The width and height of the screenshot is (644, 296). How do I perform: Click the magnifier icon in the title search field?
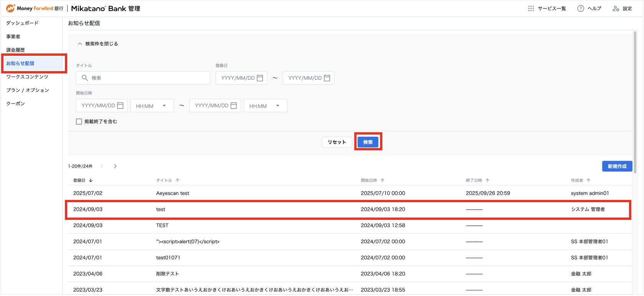85,78
